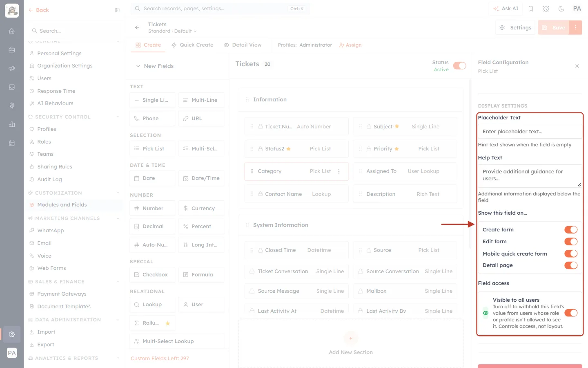The image size is (588, 368).
Task: Switch to the Quick Create tab
Action: tap(192, 45)
